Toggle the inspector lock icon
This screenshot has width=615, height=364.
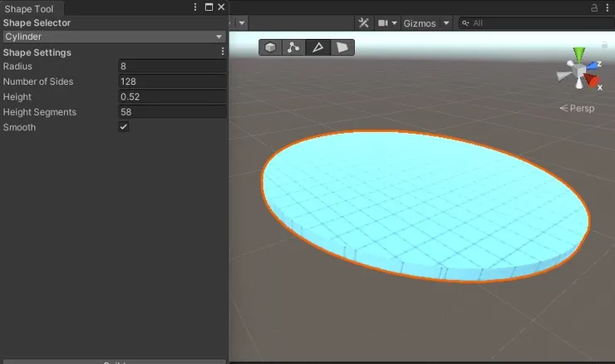[594, 7]
